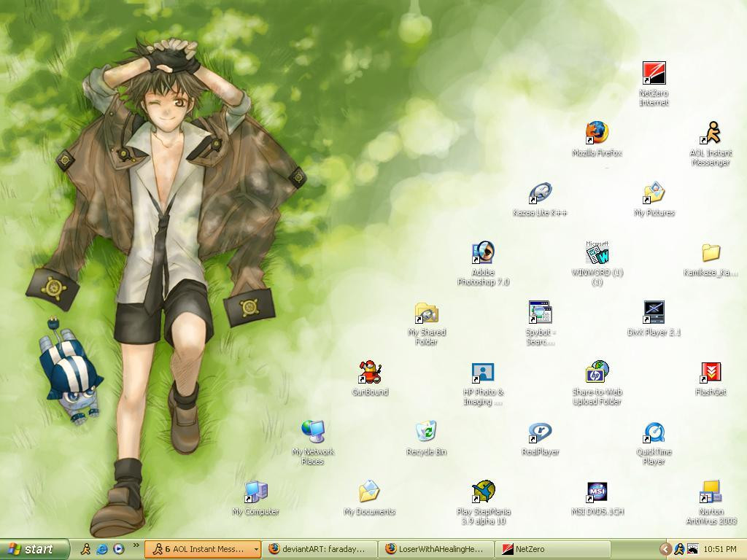
Task: Open the NetZero Internet desktop shortcut
Action: coord(654,74)
